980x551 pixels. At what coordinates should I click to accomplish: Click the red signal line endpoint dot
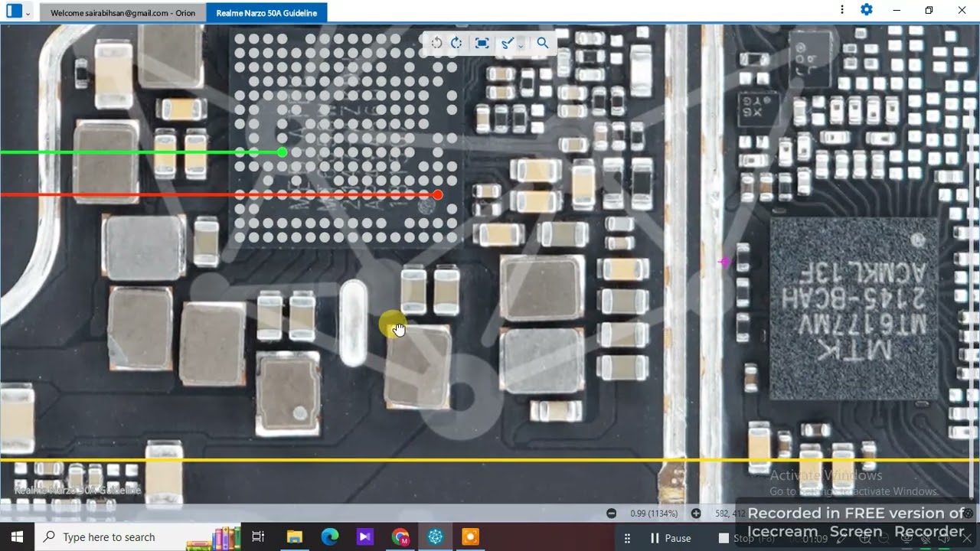pyautogui.click(x=437, y=195)
